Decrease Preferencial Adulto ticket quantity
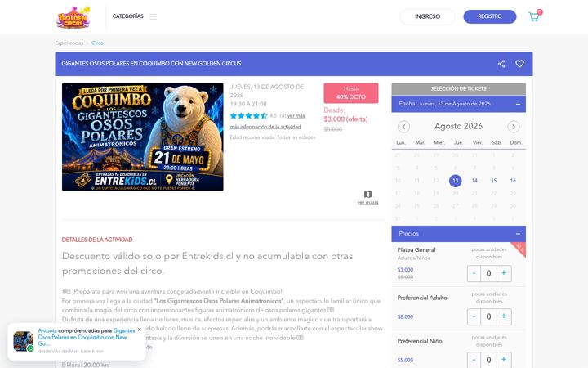The height and width of the screenshot is (368, 588). click(x=474, y=316)
